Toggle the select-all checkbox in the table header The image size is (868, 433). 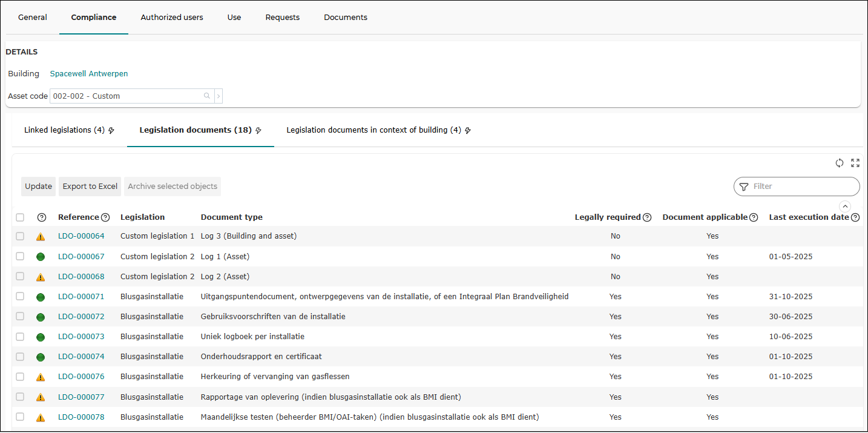[x=20, y=217]
